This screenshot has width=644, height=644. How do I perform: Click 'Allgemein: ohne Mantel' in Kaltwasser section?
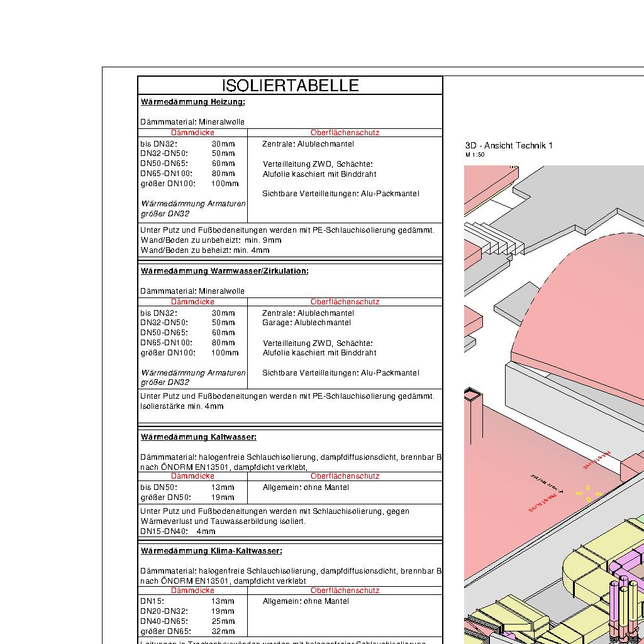click(306, 487)
